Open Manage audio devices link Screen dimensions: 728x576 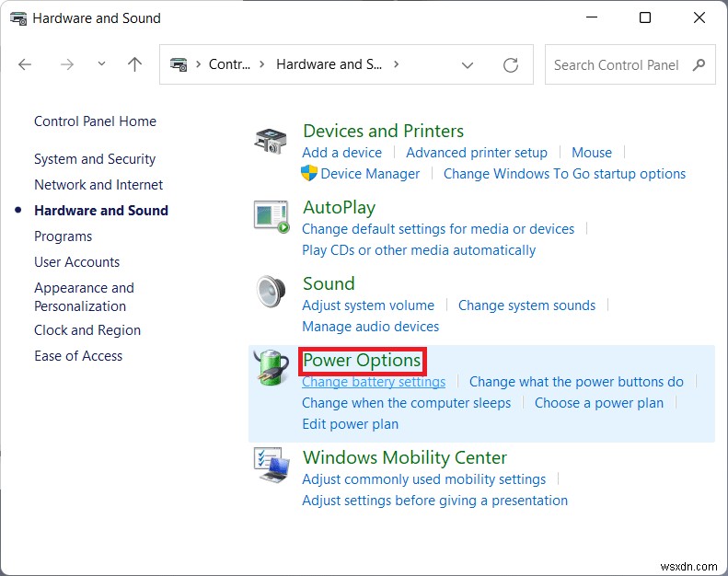(370, 327)
